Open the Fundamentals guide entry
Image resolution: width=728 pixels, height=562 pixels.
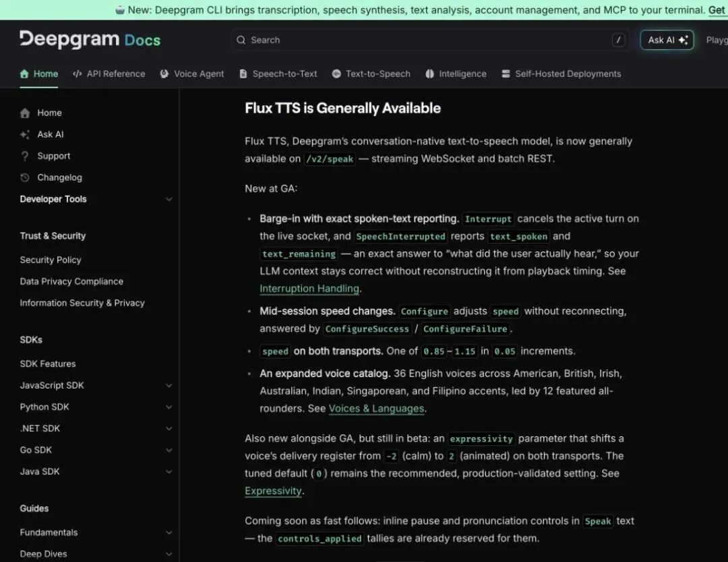49,532
